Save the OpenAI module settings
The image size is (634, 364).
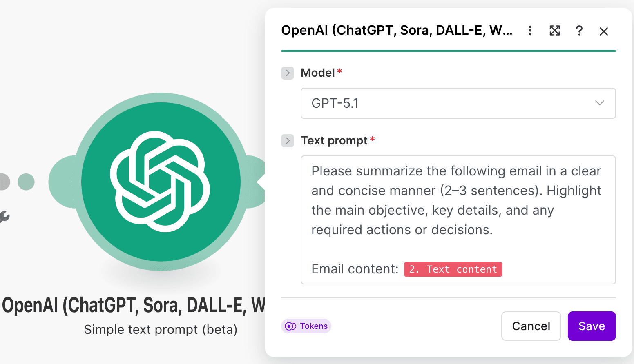[592, 326]
